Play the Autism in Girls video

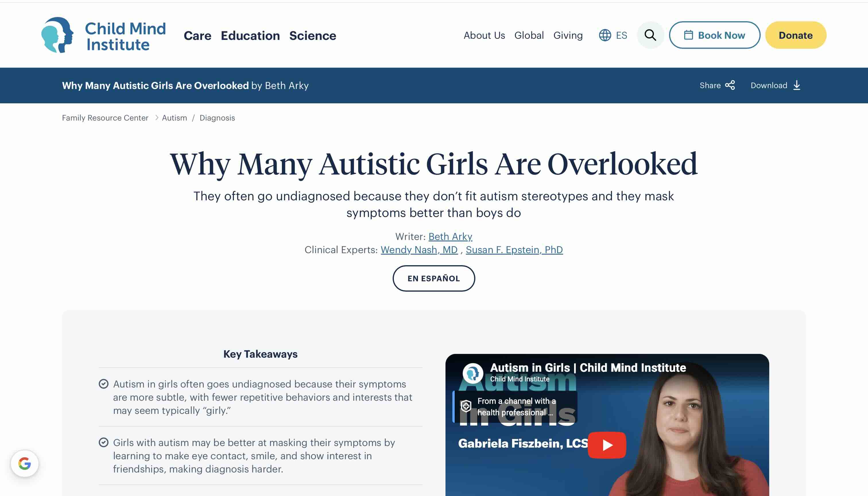tap(607, 445)
